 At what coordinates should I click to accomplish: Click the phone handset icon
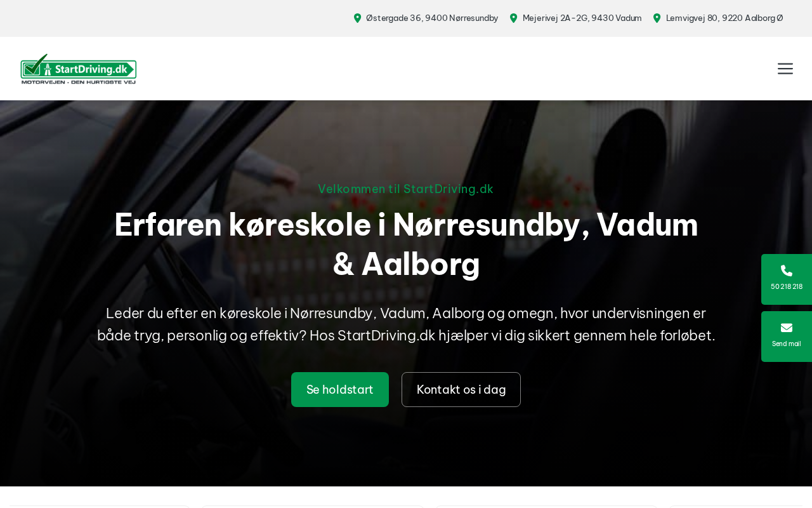[x=787, y=271]
